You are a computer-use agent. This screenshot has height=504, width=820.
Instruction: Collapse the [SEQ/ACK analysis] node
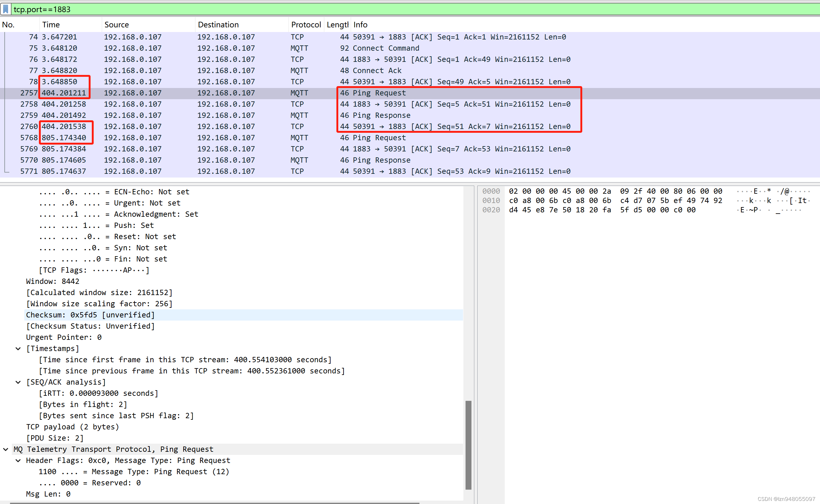tap(18, 382)
